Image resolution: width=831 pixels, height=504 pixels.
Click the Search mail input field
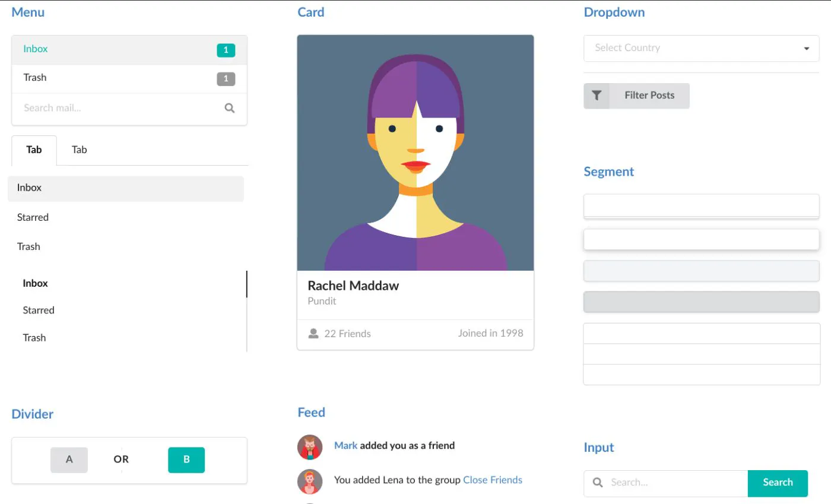[119, 108]
